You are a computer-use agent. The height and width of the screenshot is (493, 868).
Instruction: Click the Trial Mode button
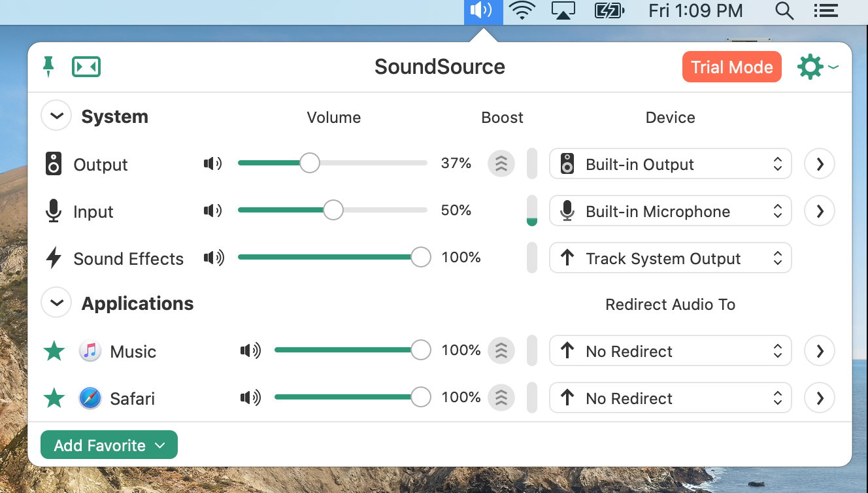coord(732,67)
